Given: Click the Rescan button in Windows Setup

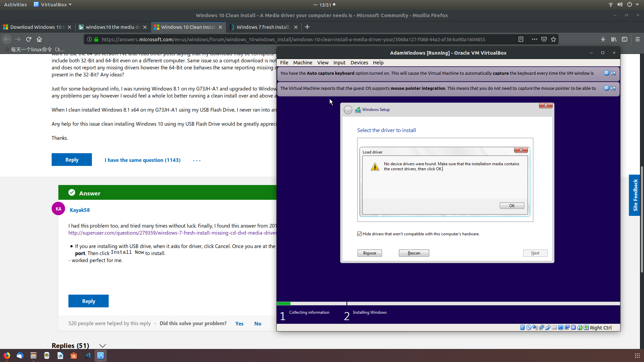Looking at the screenshot, I should point(414,252).
